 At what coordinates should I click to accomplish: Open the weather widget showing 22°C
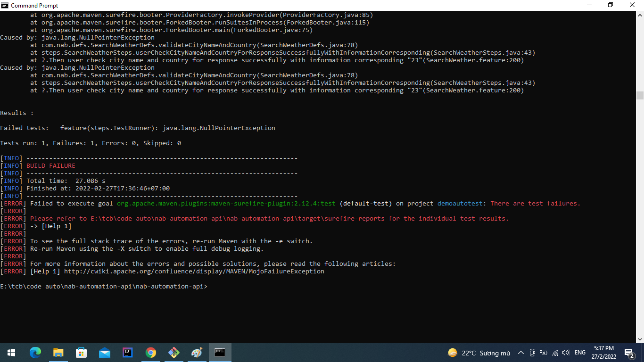(479, 353)
